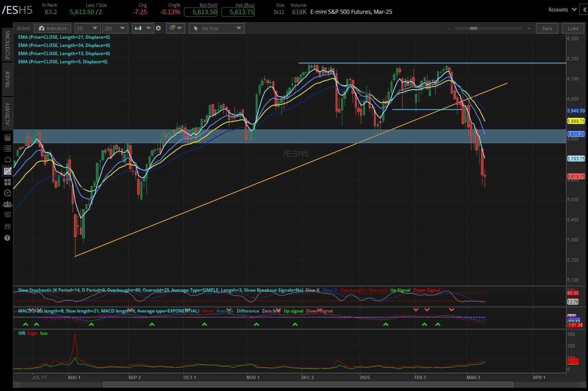
Task: Click the 67.51 IVR value label
Action: coord(573,361)
